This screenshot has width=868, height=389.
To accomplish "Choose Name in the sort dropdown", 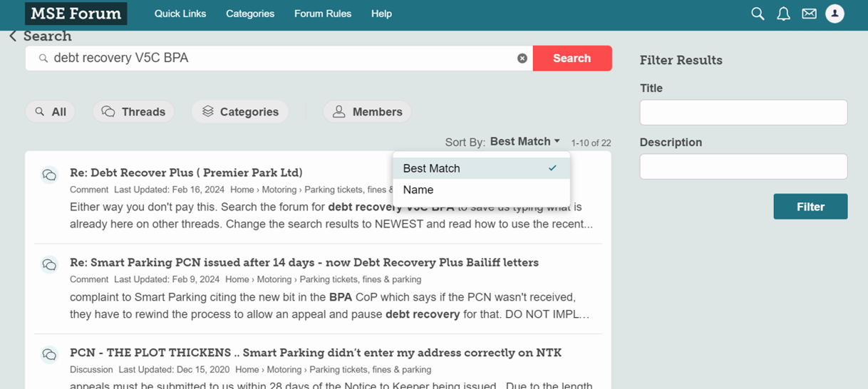I will tap(418, 190).
